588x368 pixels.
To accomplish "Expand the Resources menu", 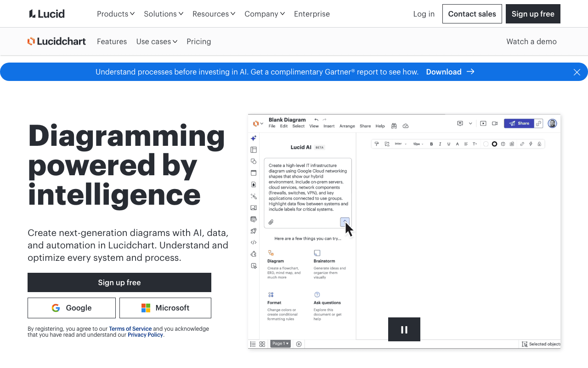I will click(x=214, y=14).
